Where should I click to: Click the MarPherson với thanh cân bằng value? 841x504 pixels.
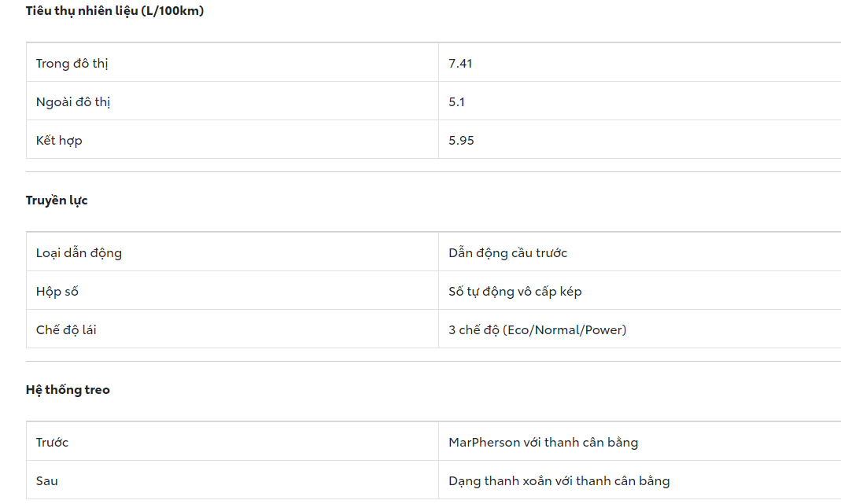point(543,442)
